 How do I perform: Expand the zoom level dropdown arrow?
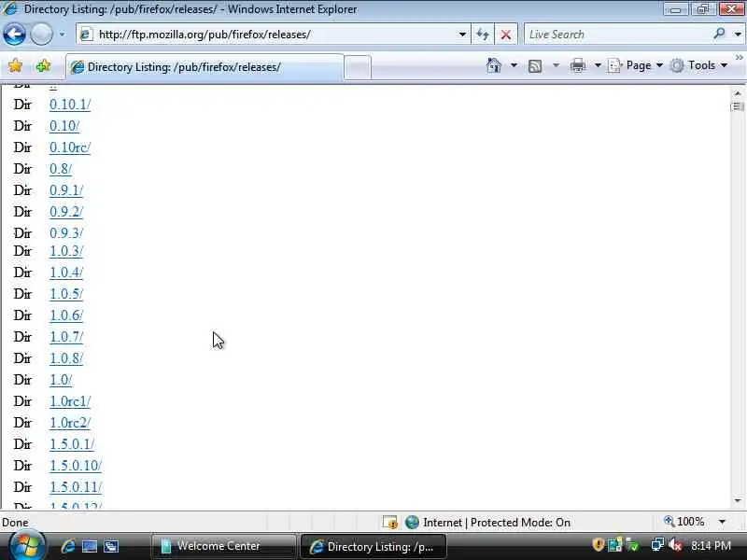click(722, 522)
